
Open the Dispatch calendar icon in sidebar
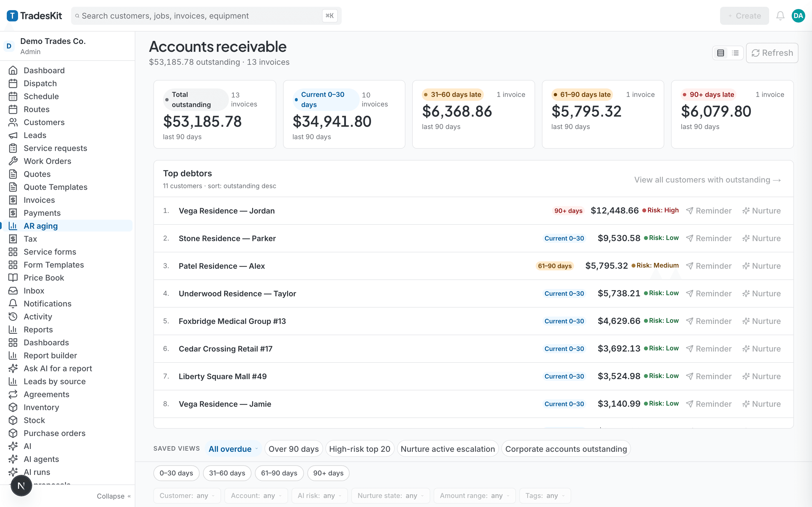[x=13, y=83]
